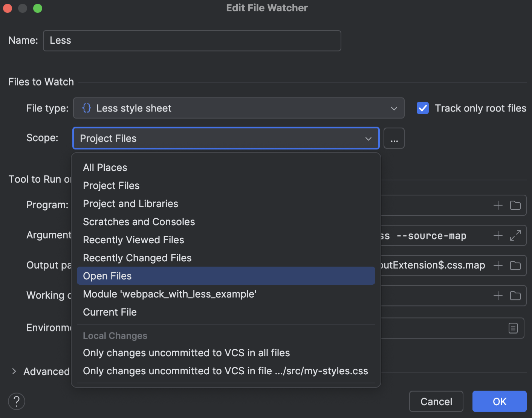Click inside the Name input field
The image size is (532, 418).
192,40
